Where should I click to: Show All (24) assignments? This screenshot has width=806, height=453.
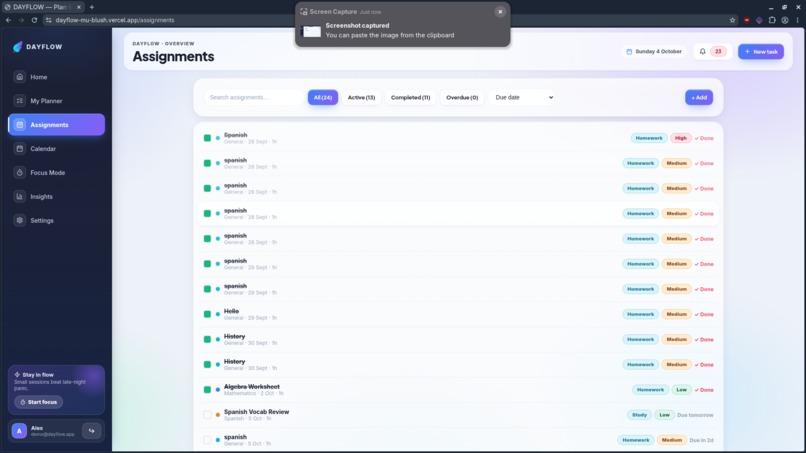coord(323,97)
